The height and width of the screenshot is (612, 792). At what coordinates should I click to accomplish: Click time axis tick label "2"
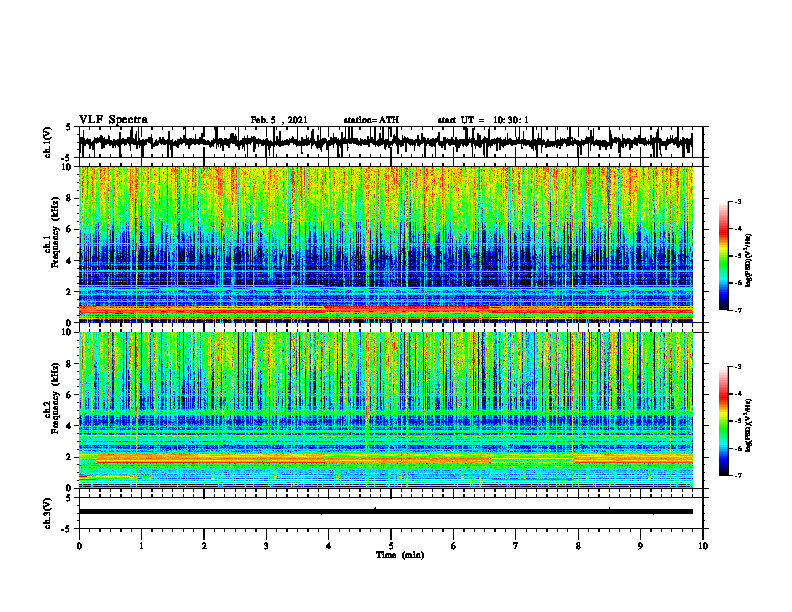tap(204, 546)
